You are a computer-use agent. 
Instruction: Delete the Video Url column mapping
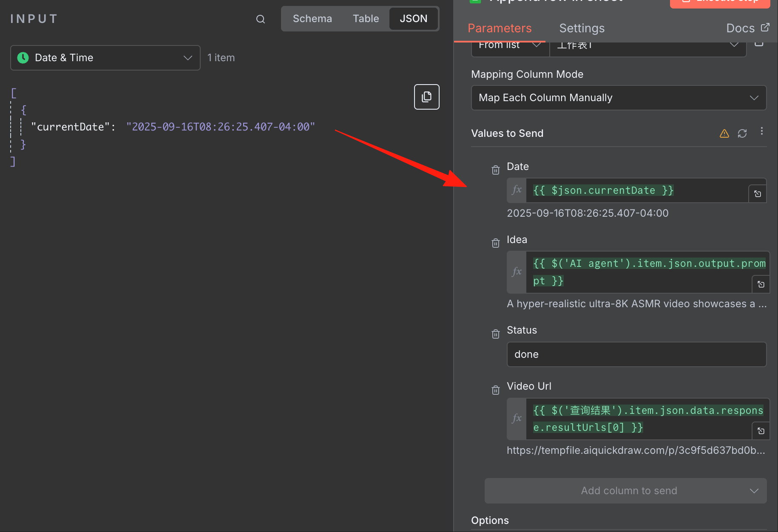click(x=495, y=390)
